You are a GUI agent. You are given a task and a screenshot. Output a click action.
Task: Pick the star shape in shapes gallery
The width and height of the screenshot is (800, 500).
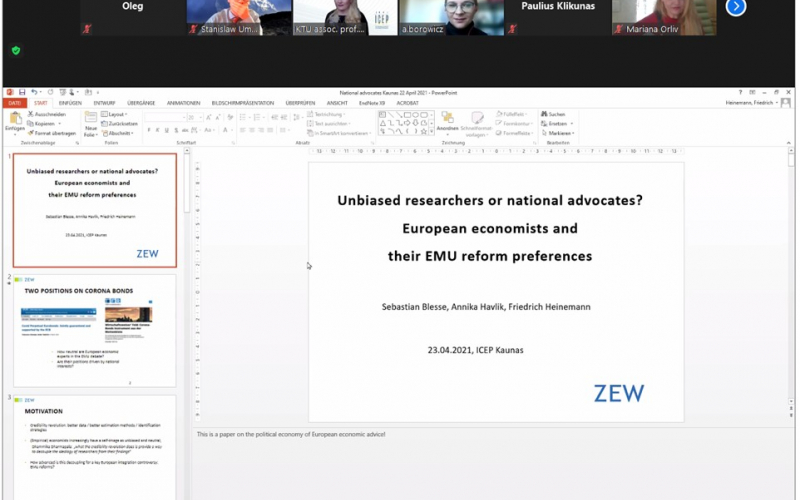pyautogui.click(x=423, y=131)
